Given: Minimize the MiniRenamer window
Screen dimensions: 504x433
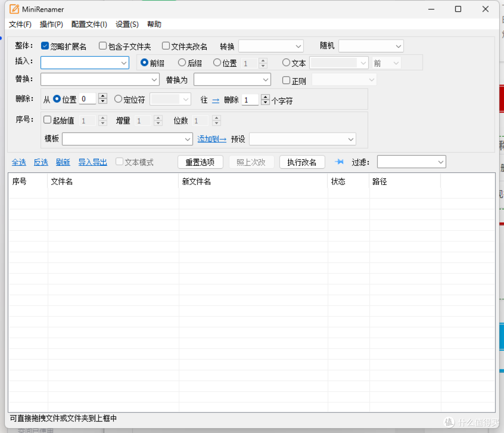Looking at the screenshot, I should coord(431,9).
